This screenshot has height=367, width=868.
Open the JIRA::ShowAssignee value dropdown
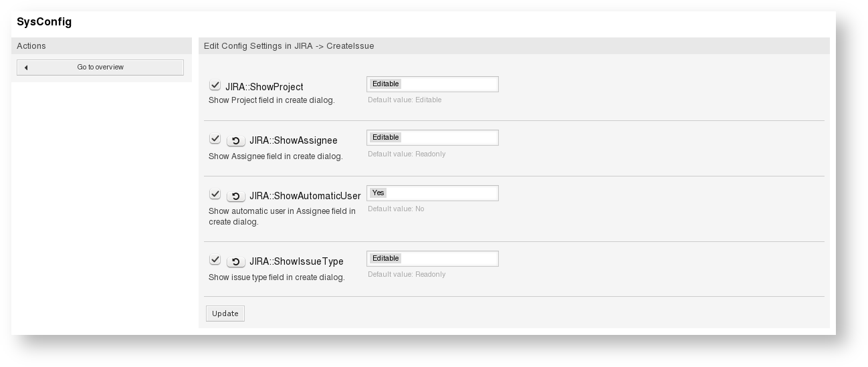coord(433,138)
